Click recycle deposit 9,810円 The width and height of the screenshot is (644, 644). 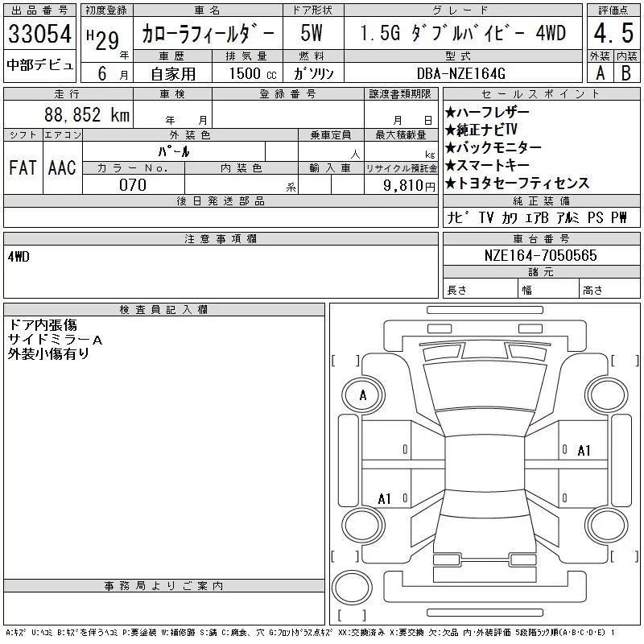[409, 186]
